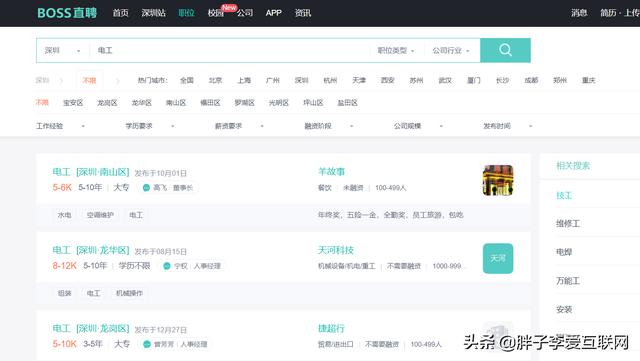Screen dimensions: 640x361
Task: Click chat icon for the 人事经理 of 捷超行
Action: (147, 344)
